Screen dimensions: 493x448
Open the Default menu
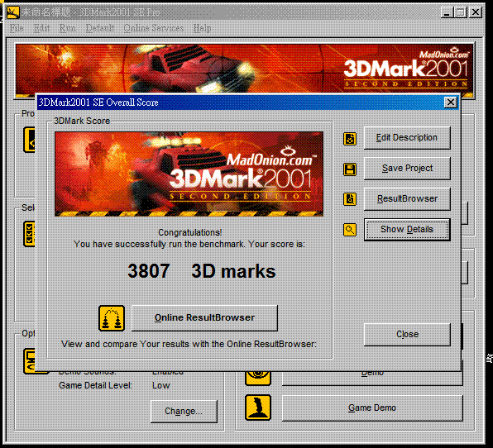click(x=100, y=28)
